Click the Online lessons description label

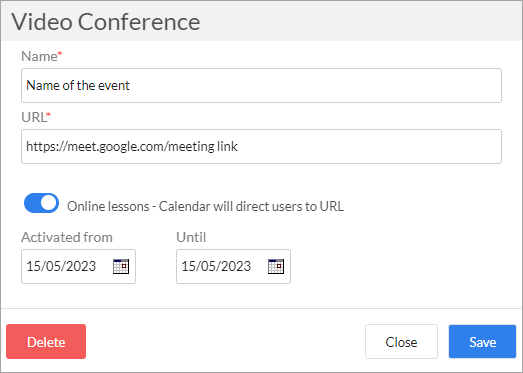pos(205,207)
